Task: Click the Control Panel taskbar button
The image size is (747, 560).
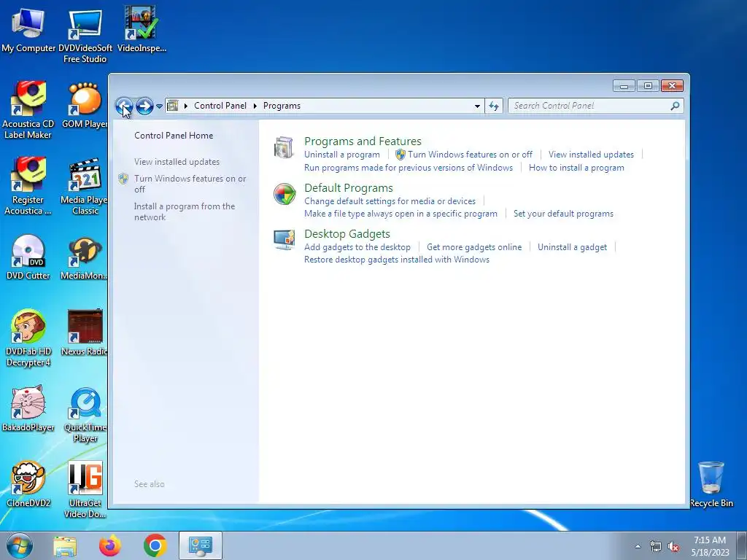Action: [200, 545]
